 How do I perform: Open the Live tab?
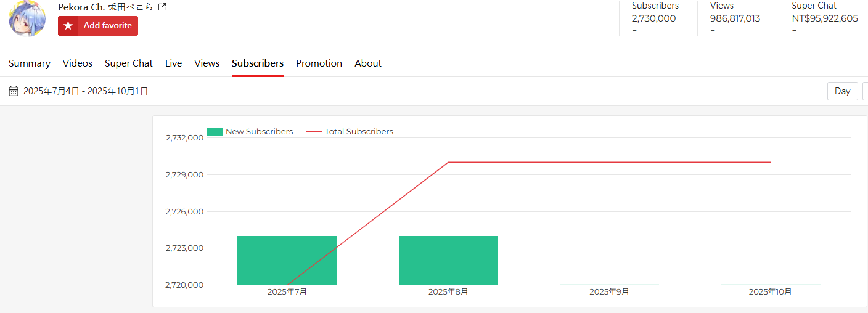(x=174, y=63)
